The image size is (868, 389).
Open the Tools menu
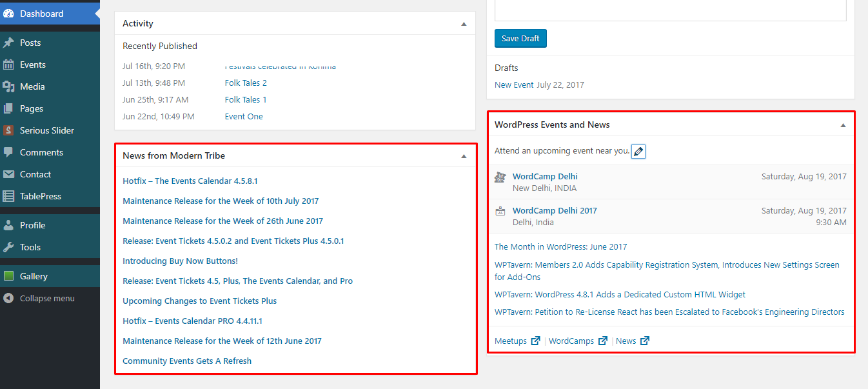[x=50, y=247]
